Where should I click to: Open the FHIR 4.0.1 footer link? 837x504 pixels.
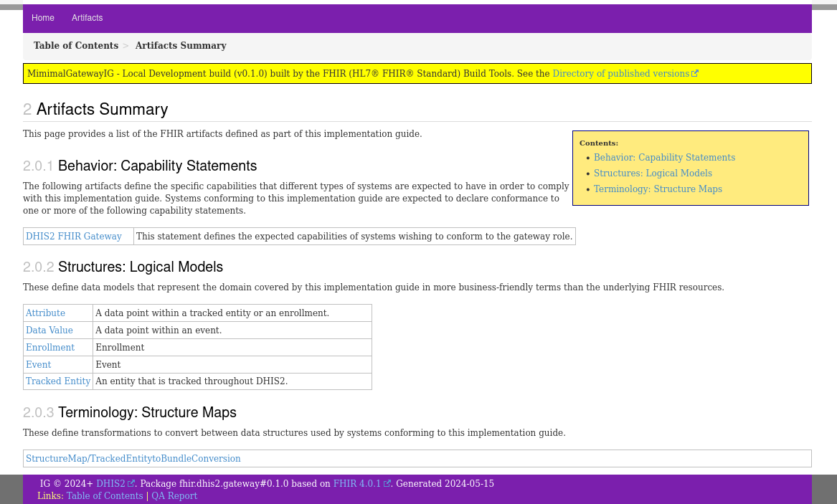pos(356,484)
